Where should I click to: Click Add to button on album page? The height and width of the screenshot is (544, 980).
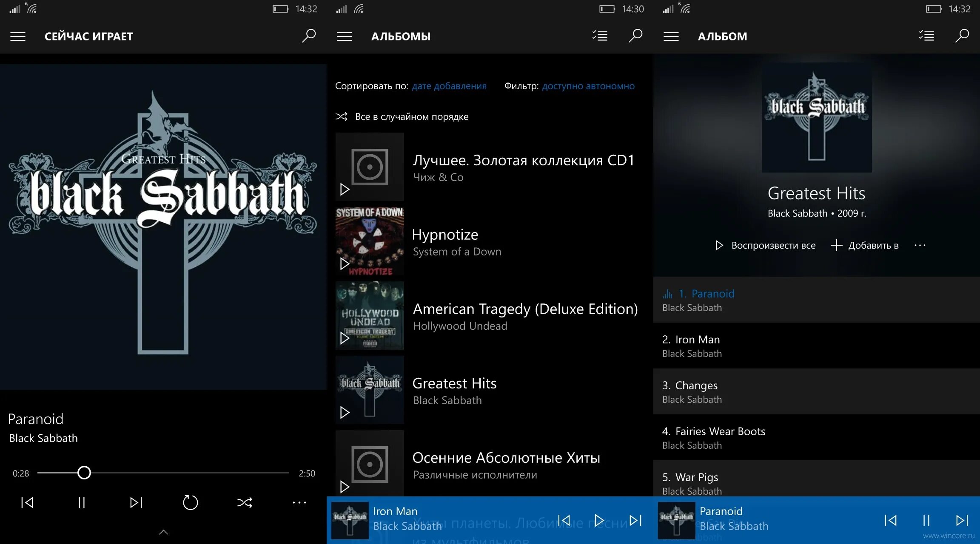(x=865, y=245)
